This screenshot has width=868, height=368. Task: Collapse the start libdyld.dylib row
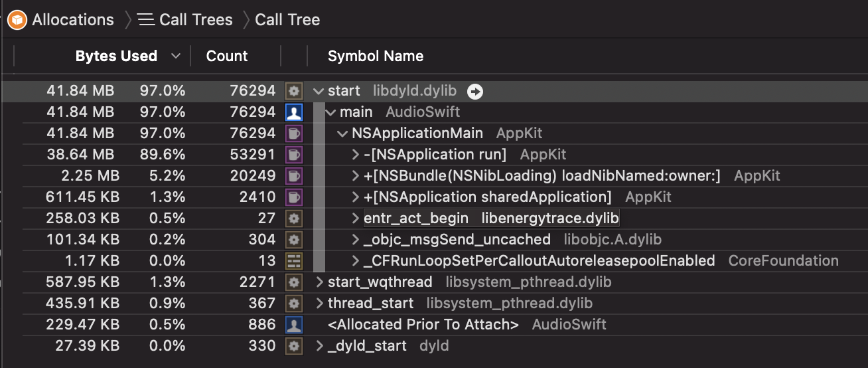pyautogui.click(x=319, y=91)
